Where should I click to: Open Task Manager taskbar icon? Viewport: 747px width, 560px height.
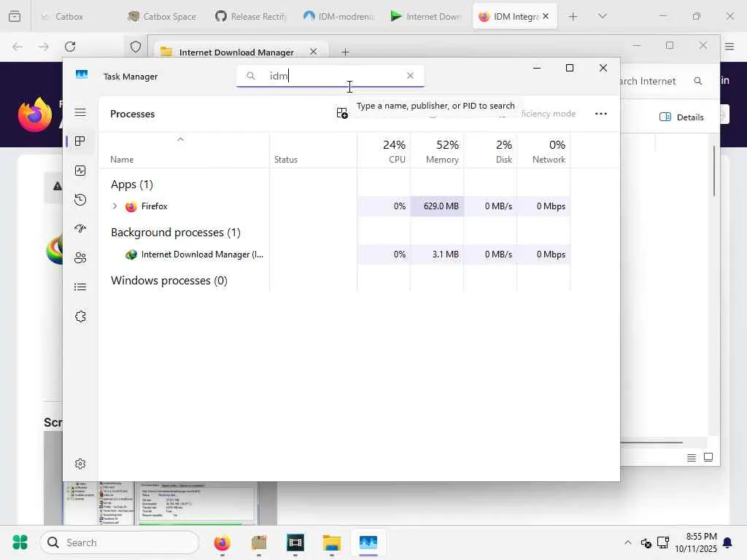(368, 542)
